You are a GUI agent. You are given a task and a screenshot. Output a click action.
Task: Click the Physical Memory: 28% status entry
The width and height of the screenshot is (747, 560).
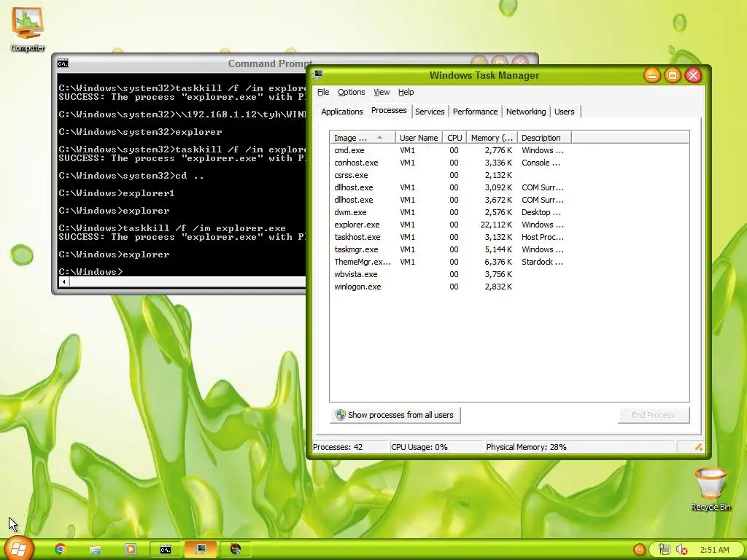click(526, 447)
